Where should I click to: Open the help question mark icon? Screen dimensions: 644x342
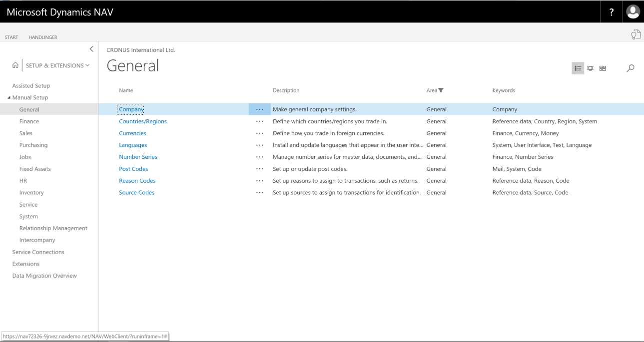pos(612,12)
